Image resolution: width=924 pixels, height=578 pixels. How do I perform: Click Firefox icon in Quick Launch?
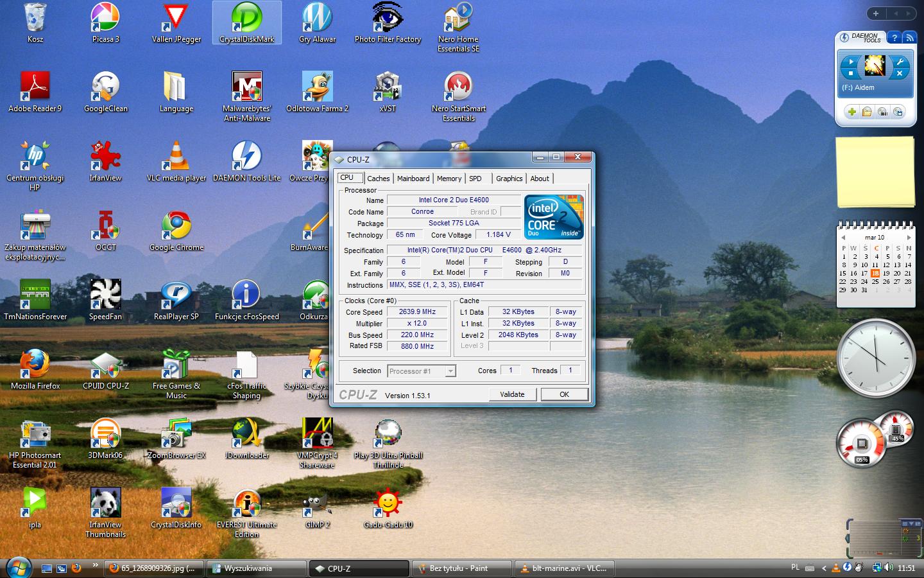tap(76, 568)
